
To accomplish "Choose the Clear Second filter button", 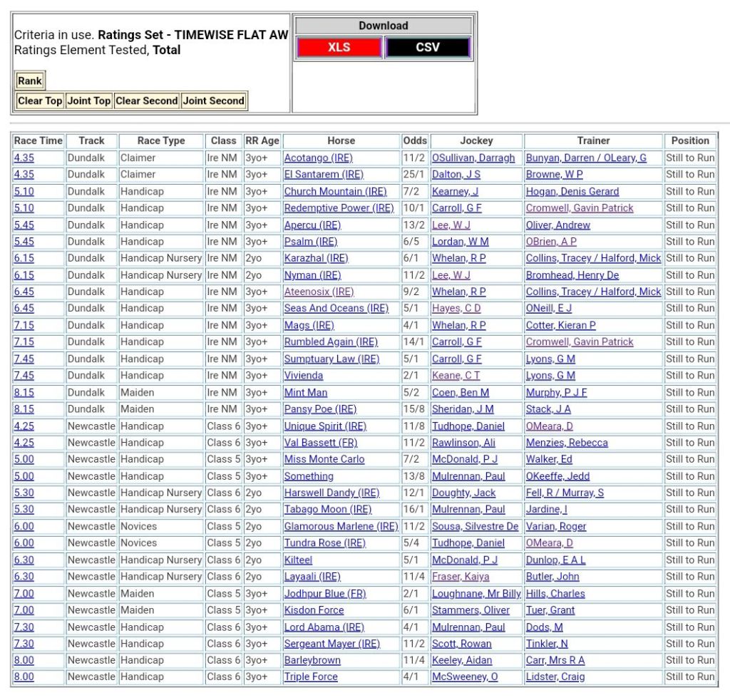I will 146,101.
